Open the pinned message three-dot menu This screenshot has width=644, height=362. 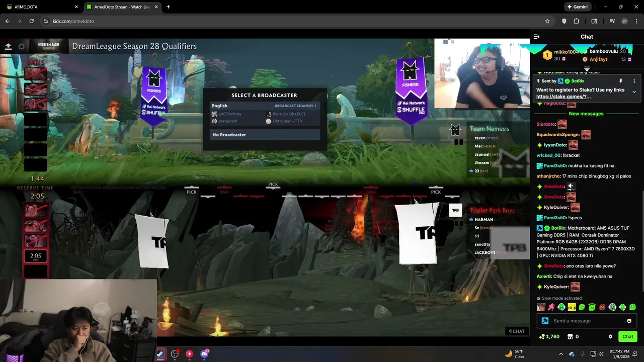pos(634,81)
